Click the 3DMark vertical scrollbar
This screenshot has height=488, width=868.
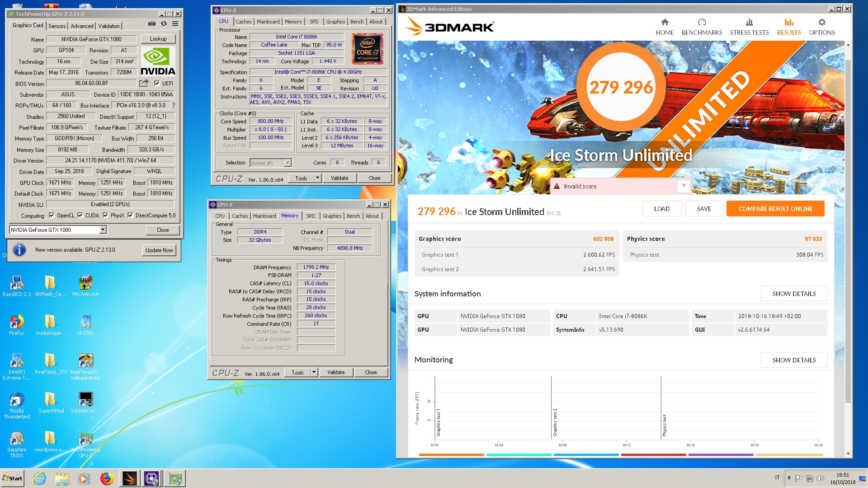point(848,230)
